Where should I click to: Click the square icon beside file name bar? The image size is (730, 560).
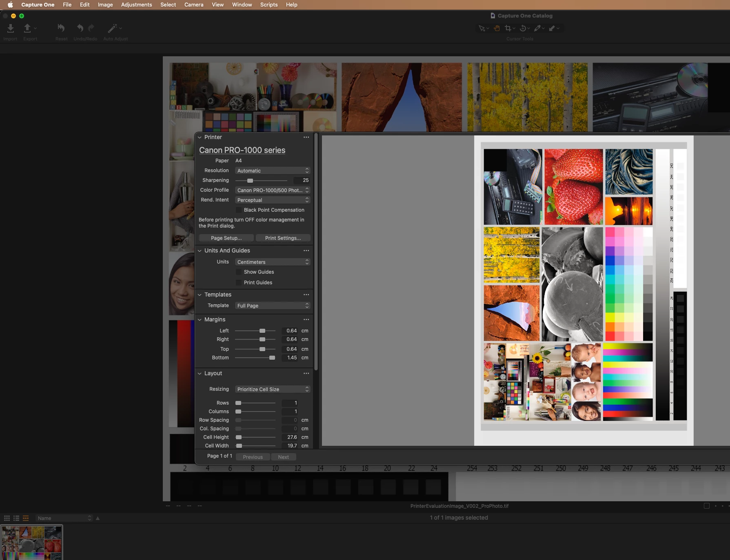(707, 506)
